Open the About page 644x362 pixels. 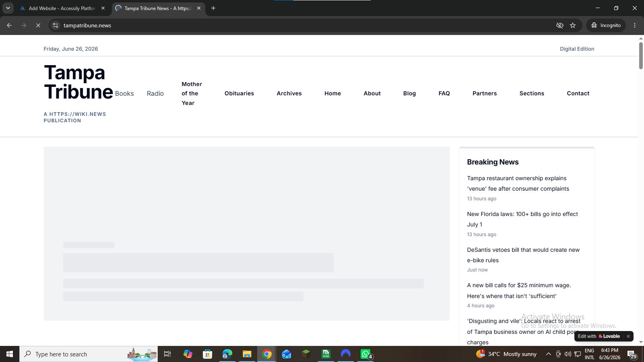click(x=372, y=93)
